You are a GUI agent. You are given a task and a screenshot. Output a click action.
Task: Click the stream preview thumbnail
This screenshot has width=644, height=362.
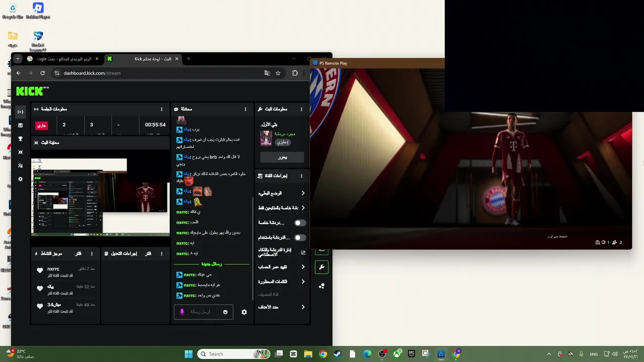click(101, 197)
